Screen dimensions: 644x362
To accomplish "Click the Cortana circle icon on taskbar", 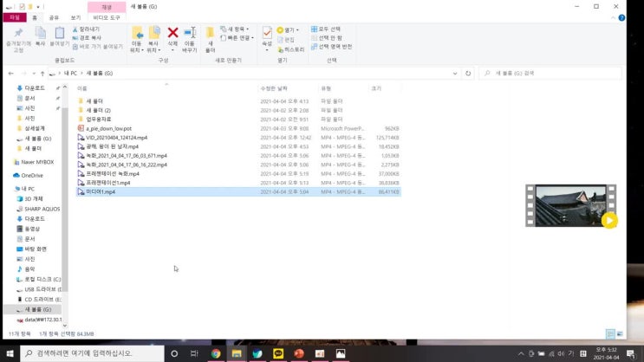I will coord(174,353).
